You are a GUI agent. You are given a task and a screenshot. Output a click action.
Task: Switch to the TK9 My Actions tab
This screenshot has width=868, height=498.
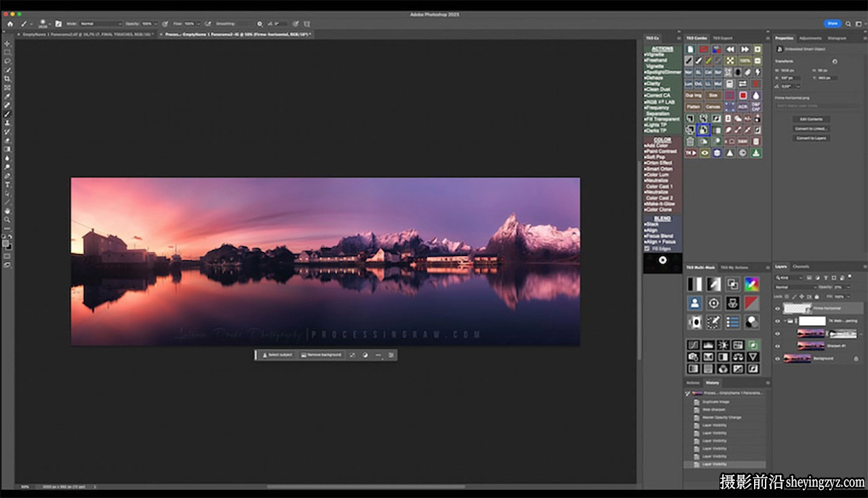[734, 267]
